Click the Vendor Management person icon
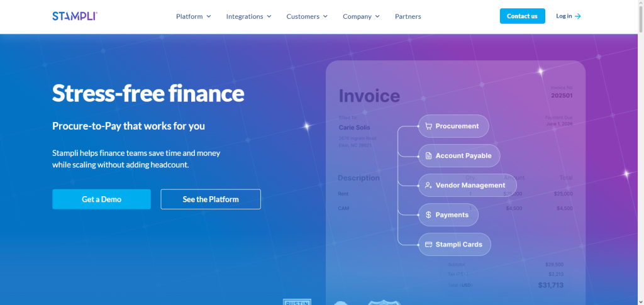This screenshot has height=305, width=644. 428,186
